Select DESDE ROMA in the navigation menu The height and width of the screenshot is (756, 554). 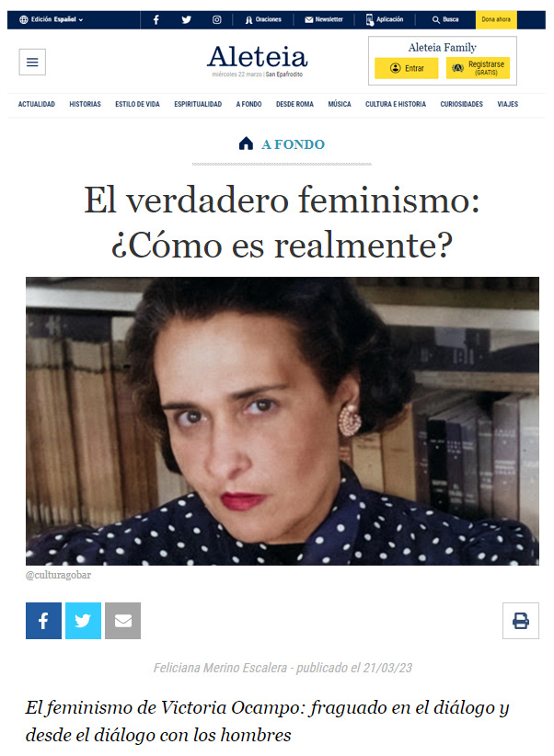click(x=294, y=104)
